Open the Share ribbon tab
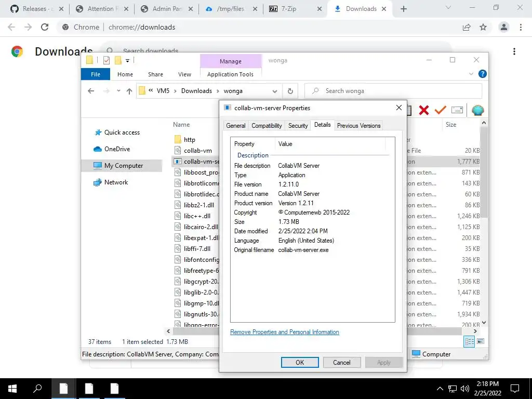 [155, 74]
